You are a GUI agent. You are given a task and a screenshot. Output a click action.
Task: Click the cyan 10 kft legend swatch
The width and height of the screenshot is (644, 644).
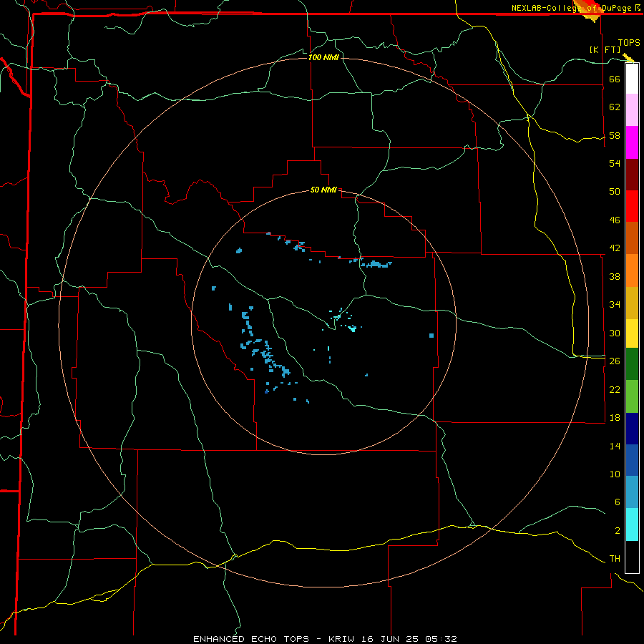632,525
